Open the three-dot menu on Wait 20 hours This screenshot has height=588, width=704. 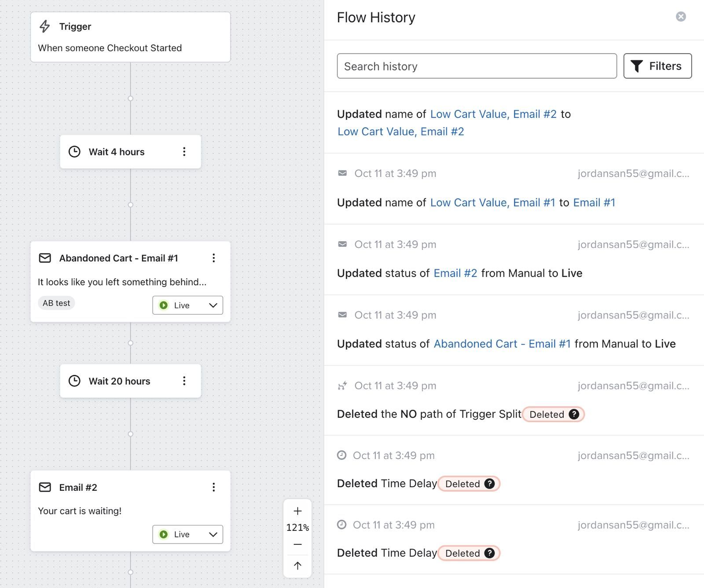tap(184, 381)
